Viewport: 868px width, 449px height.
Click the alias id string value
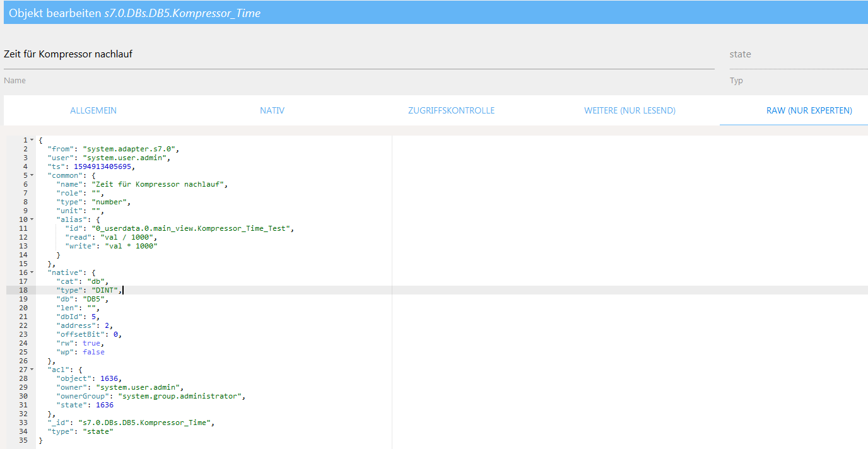188,228
